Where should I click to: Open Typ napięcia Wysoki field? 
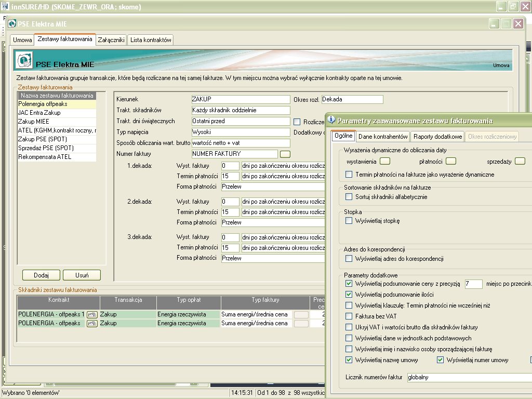click(x=241, y=132)
